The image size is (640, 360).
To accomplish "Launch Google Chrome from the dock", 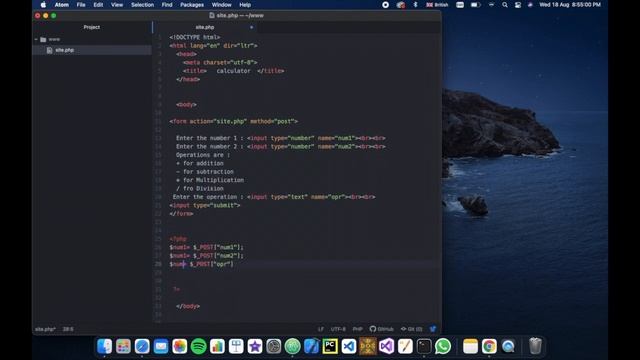I will [x=489, y=346].
